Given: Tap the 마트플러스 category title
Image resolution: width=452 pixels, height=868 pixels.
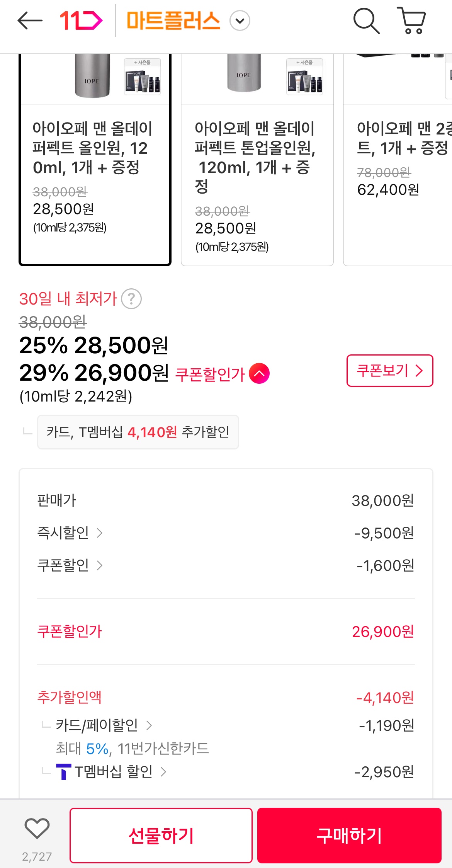Looking at the screenshot, I should click(173, 21).
